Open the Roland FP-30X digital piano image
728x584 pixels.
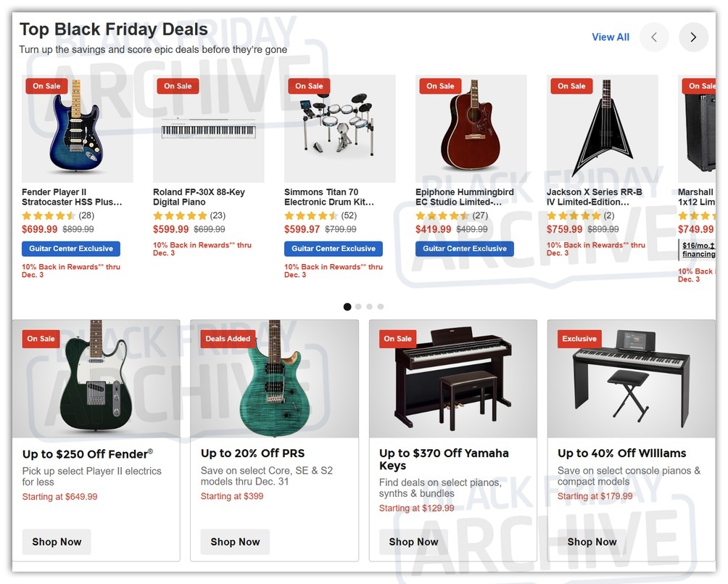208,128
